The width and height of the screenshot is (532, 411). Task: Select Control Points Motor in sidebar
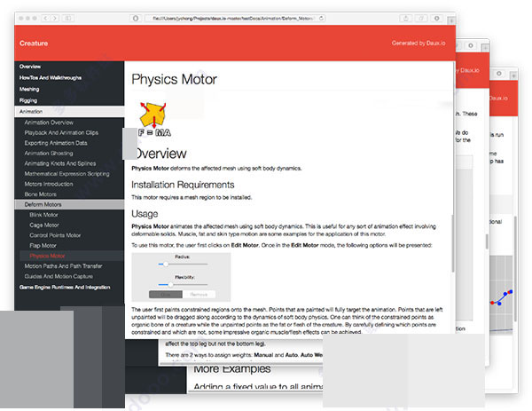55,235
